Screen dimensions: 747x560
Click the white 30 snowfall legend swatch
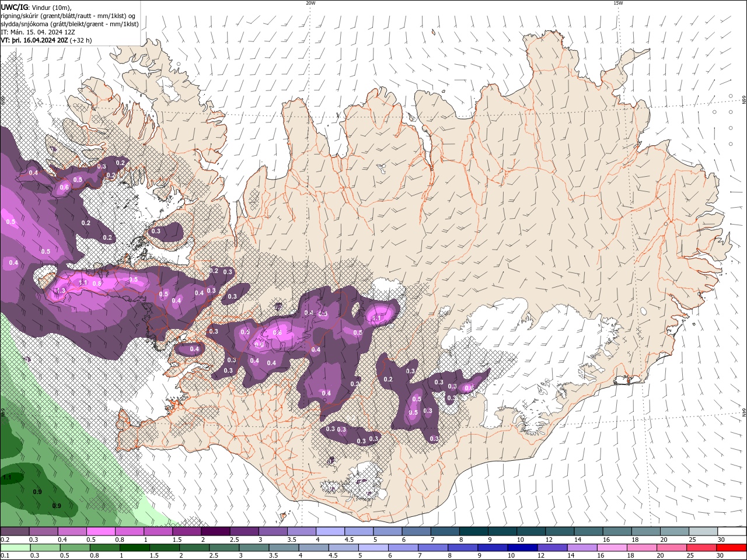click(731, 531)
